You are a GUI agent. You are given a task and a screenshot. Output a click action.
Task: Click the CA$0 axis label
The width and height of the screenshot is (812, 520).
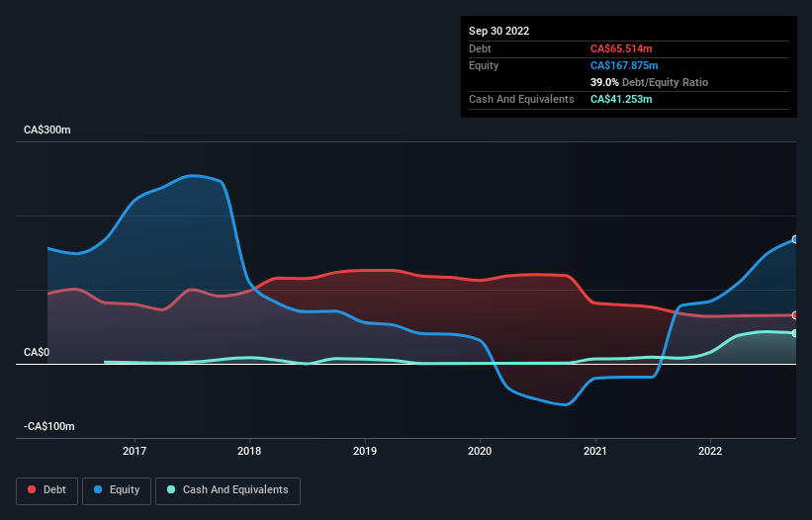tap(37, 352)
